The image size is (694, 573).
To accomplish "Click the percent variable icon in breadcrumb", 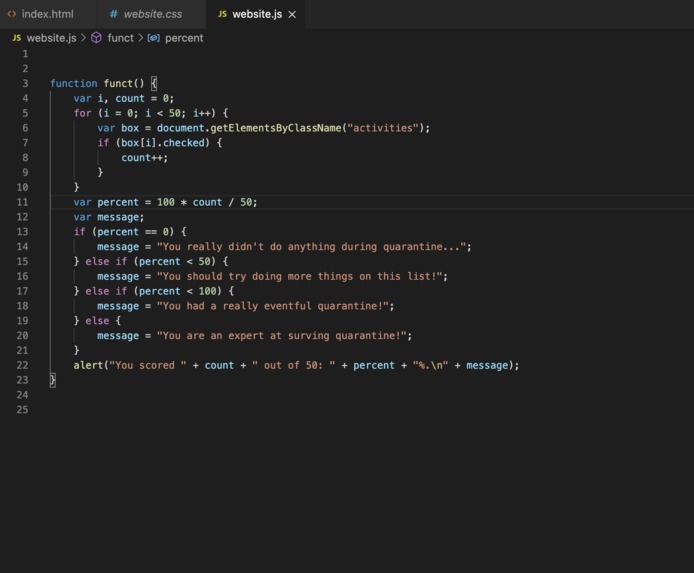I will [154, 38].
